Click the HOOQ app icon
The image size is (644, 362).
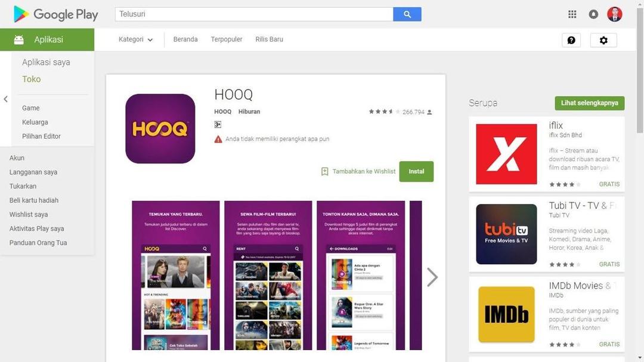tap(160, 129)
